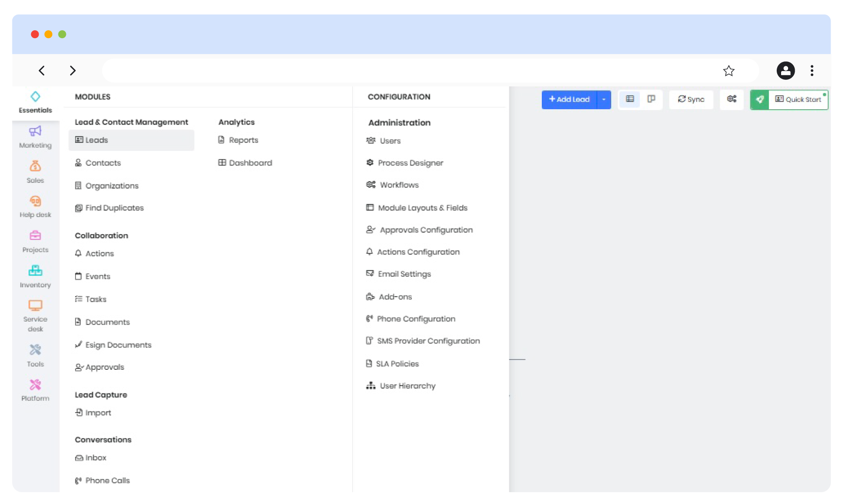
Task: Open Process Designer in Administration
Action: click(410, 163)
